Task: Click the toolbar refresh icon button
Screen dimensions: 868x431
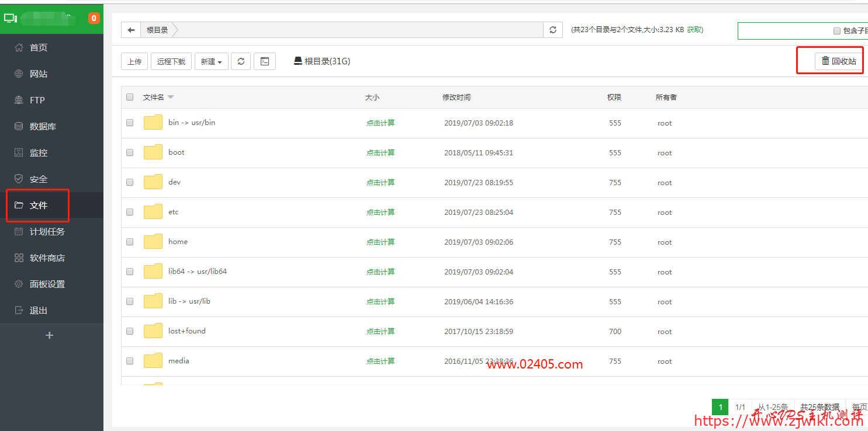Action: [x=241, y=61]
